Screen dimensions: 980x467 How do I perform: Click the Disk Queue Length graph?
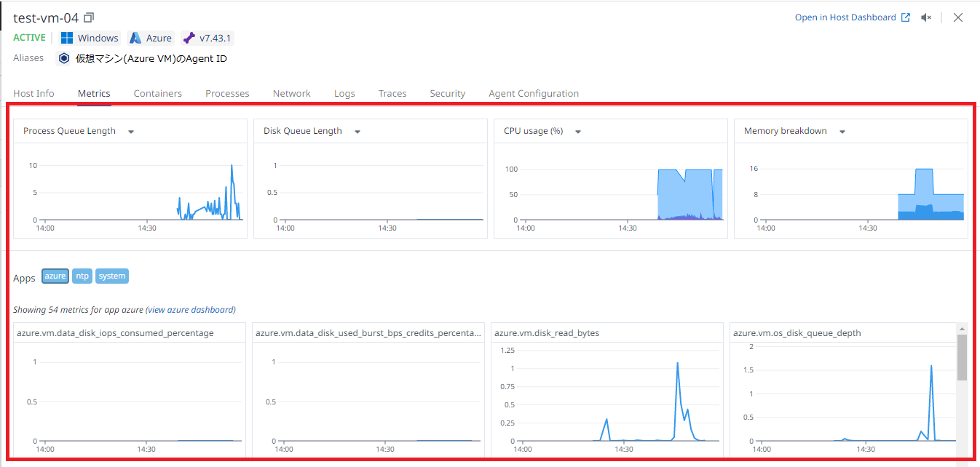371,191
